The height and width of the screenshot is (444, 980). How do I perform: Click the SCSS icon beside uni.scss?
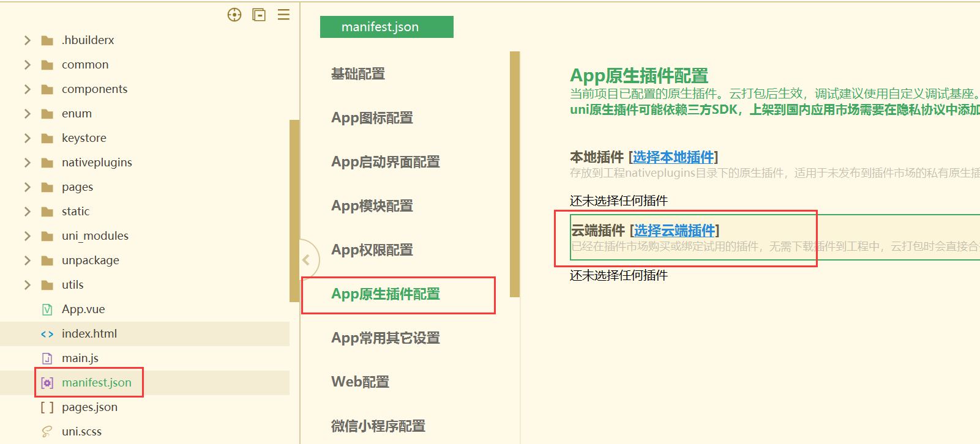(x=47, y=432)
